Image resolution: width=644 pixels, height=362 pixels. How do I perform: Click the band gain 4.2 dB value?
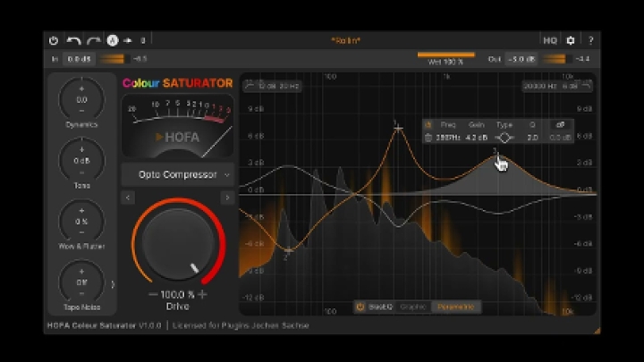477,138
